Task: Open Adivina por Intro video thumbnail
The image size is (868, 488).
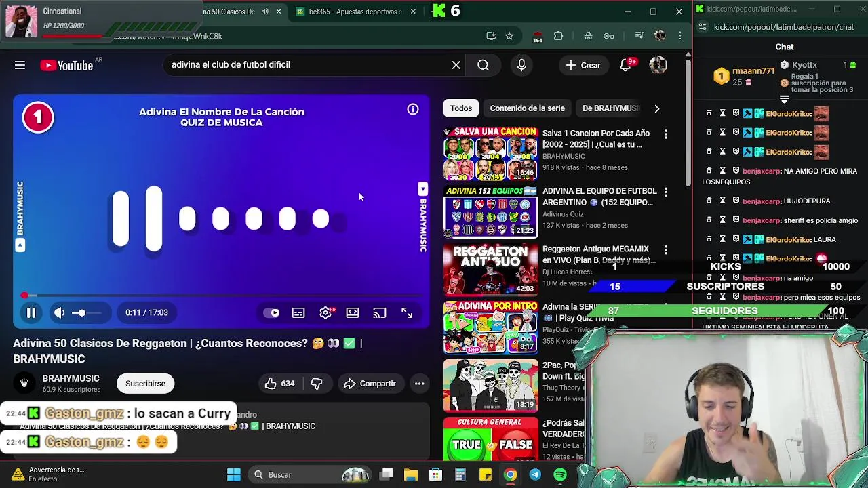Action: click(x=490, y=328)
